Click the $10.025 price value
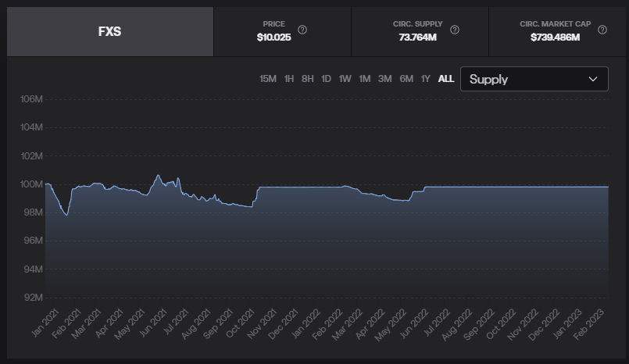Viewport: 629px width, 364px height. tap(274, 37)
